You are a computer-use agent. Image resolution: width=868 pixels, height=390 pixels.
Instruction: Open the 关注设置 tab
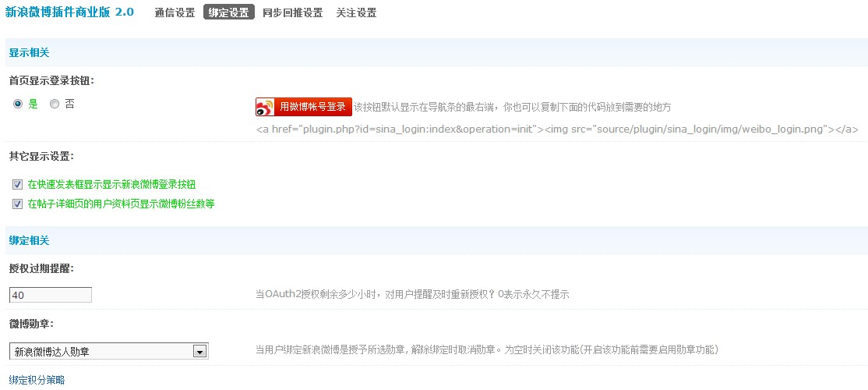[x=357, y=12]
